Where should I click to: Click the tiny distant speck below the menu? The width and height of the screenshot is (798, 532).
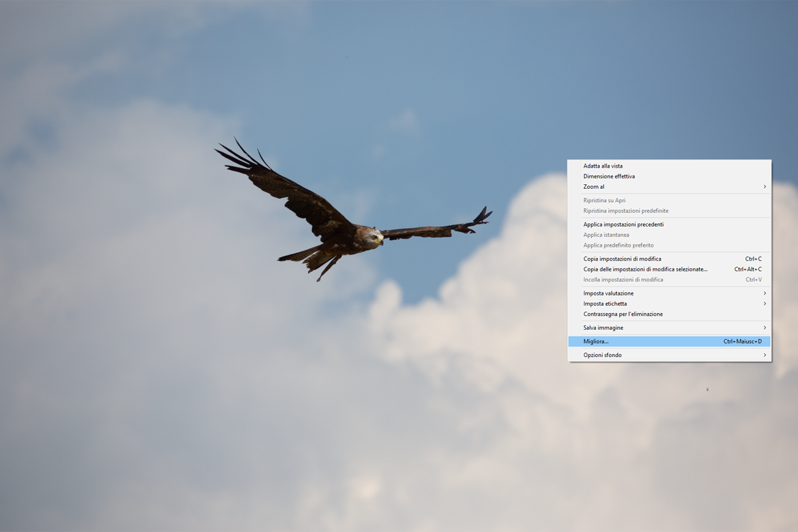point(707,389)
